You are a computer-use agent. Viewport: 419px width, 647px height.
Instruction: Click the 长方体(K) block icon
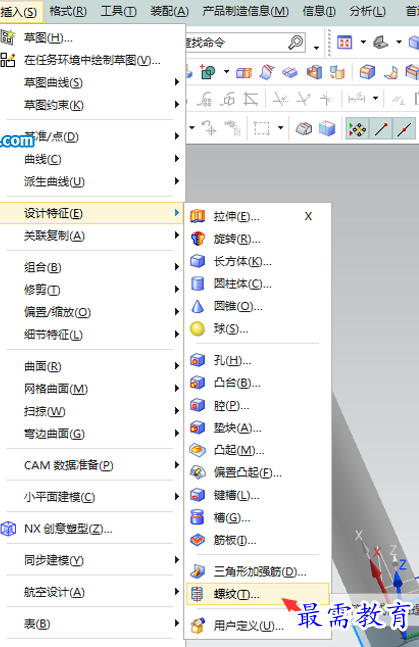[197, 261]
